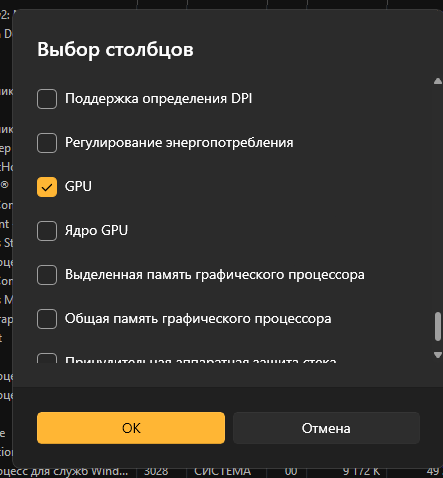This screenshot has width=443, height=478.
Task: Enable the Ядро GPU checkbox
Action: (47, 231)
